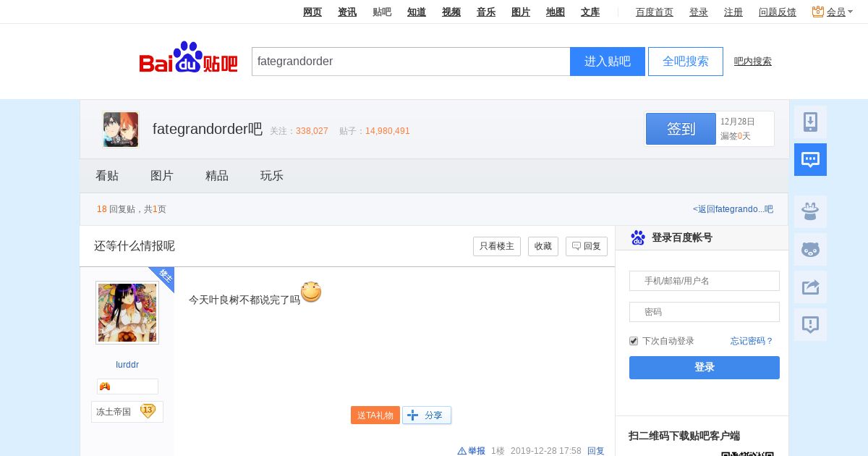Click the 只看楼主 button
Screen dimensions: 868x456
497,246
